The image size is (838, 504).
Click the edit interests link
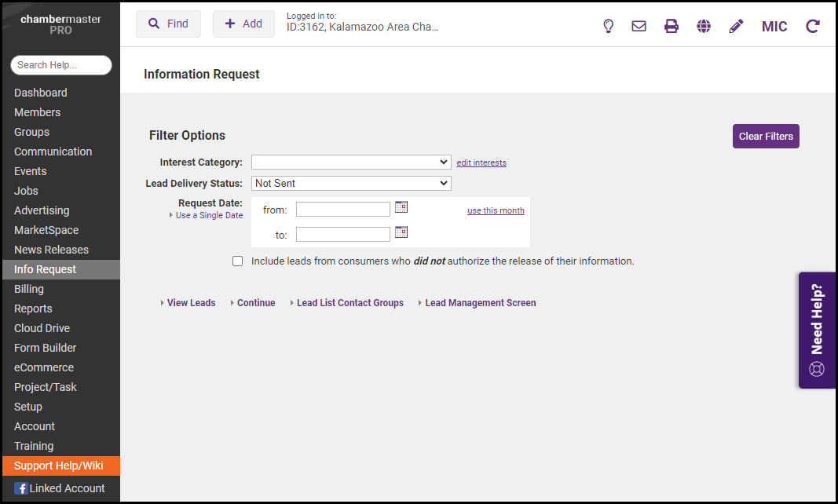[481, 163]
